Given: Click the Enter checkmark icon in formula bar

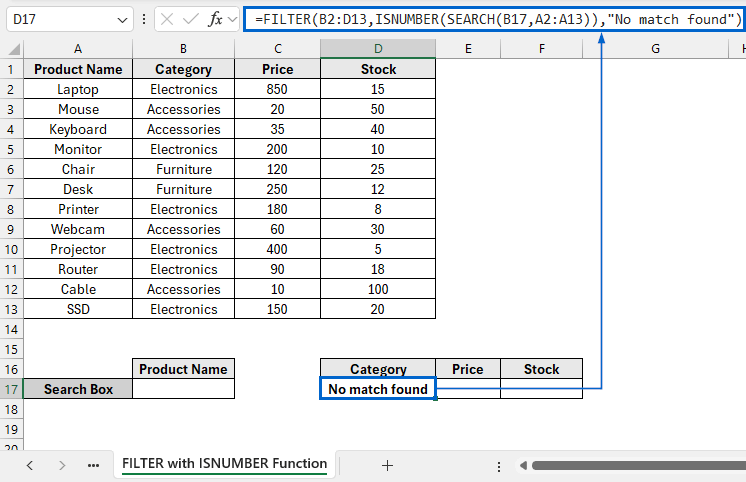Looking at the screenshot, I should pos(191,19).
